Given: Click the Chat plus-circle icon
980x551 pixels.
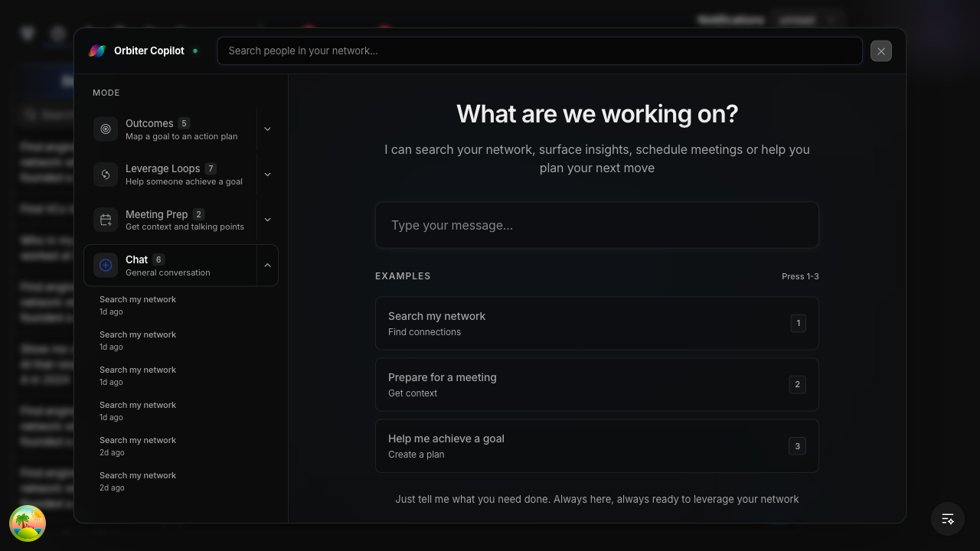Looking at the screenshot, I should click(106, 266).
